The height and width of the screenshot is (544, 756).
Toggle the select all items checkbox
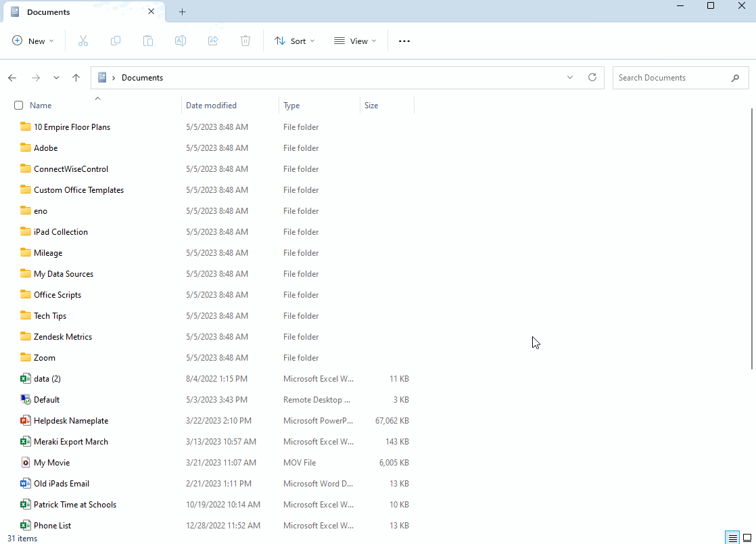19,105
